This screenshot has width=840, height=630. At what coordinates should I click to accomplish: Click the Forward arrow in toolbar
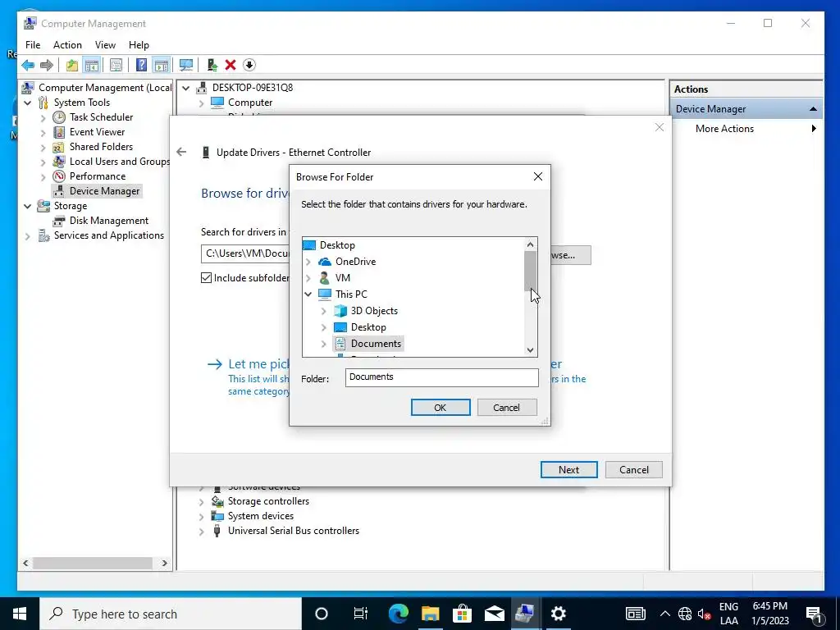tap(47, 66)
